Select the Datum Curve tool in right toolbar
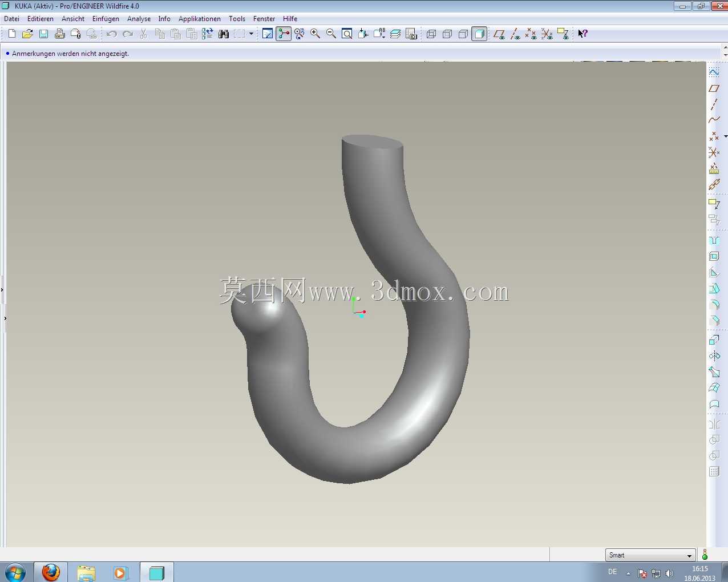The width and height of the screenshot is (728, 582). pyautogui.click(x=714, y=120)
